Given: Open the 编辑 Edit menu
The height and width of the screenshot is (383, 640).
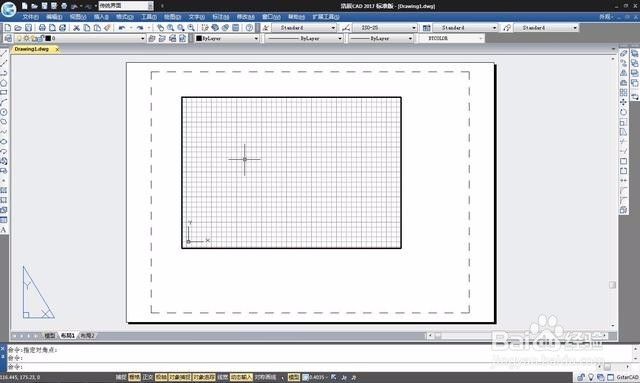Looking at the screenshot, I should pos(54,17).
